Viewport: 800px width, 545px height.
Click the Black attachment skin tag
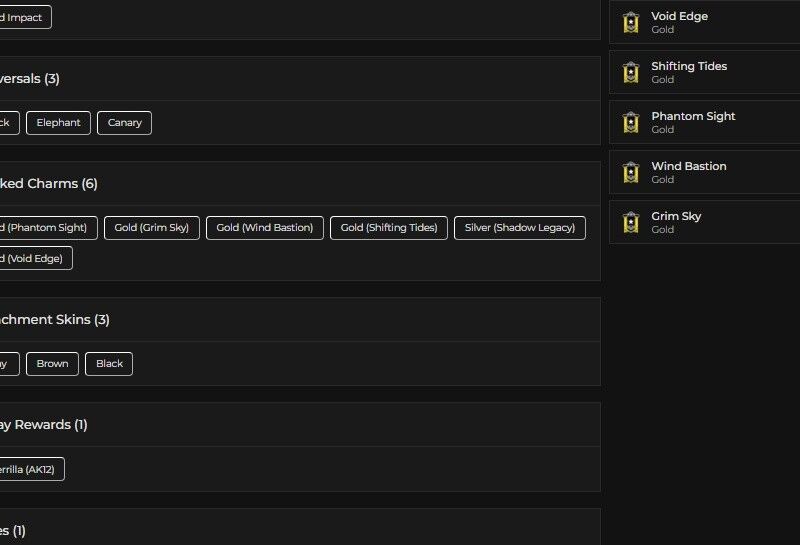pos(109,364)
